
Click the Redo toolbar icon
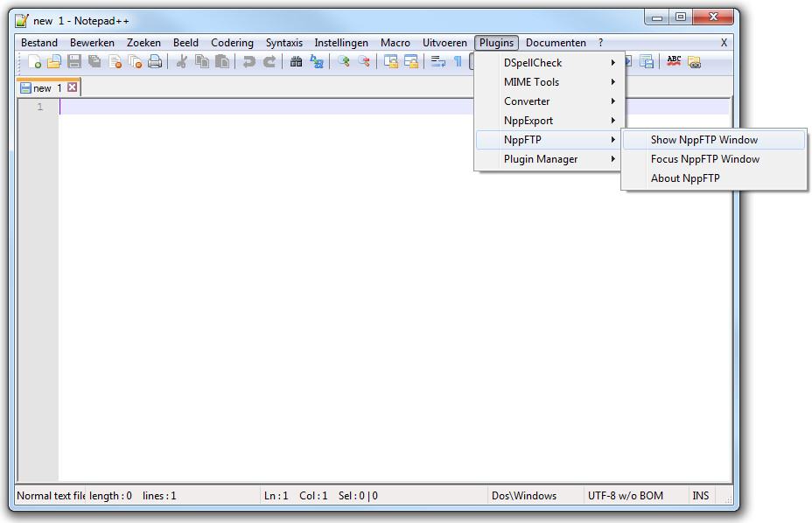(x=269, y=61)
